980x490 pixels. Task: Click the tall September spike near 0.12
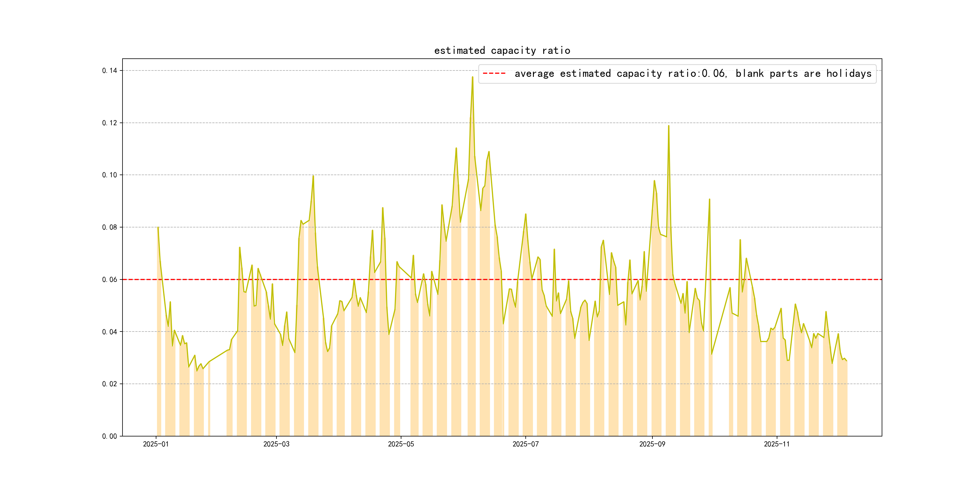pyautogui.click(x=668, y=126)
